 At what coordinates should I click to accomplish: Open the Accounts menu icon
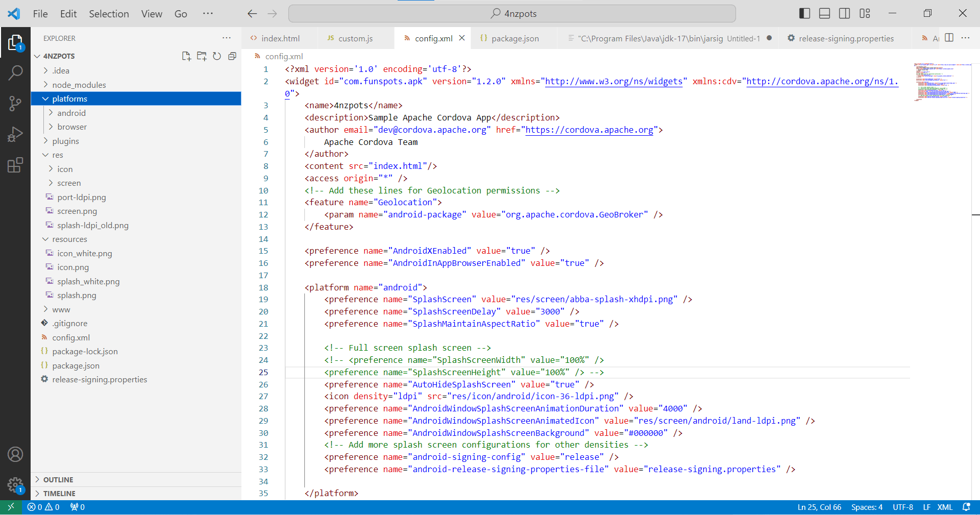click(15, 454)
